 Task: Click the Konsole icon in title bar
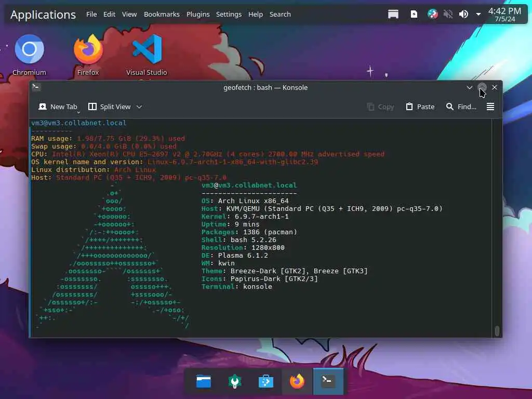(x=36, y=87)
